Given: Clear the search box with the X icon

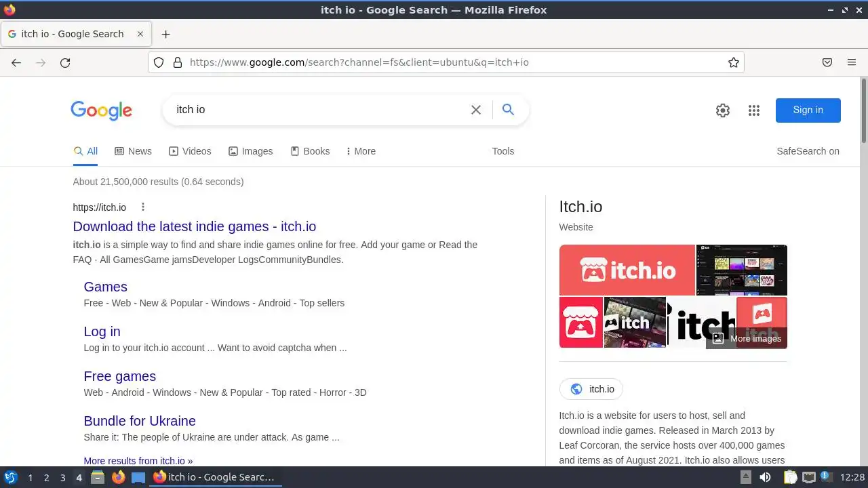Looking at the screenshot, I should pyautogui.click(x=476, y=110).
